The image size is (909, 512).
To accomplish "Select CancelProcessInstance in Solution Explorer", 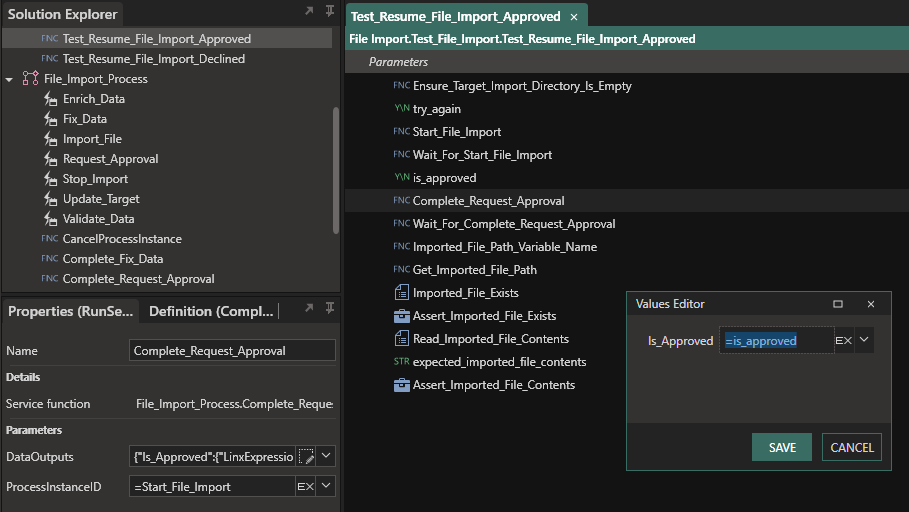I will click(x=122, y=239).
